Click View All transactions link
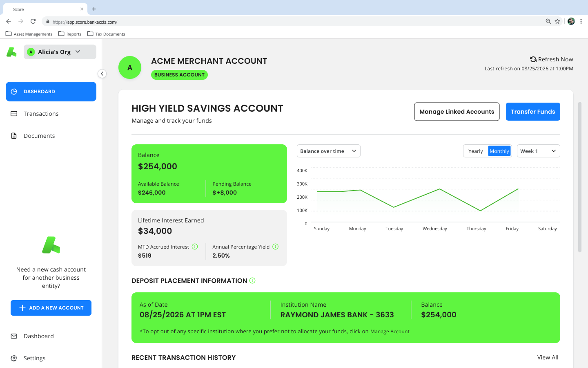Viewport: 588px width, 368px height. pos(548,357)
